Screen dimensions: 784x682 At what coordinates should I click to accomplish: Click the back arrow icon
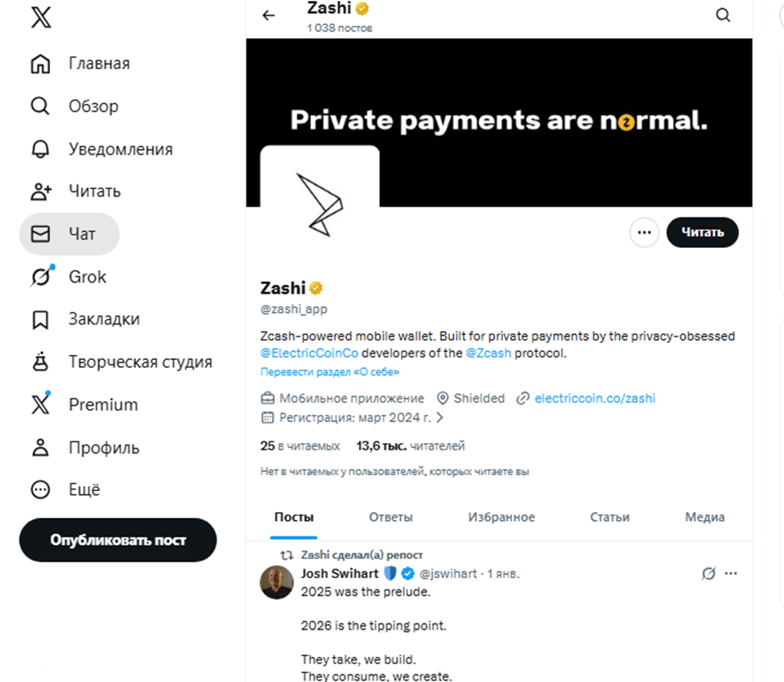[269, 15]
